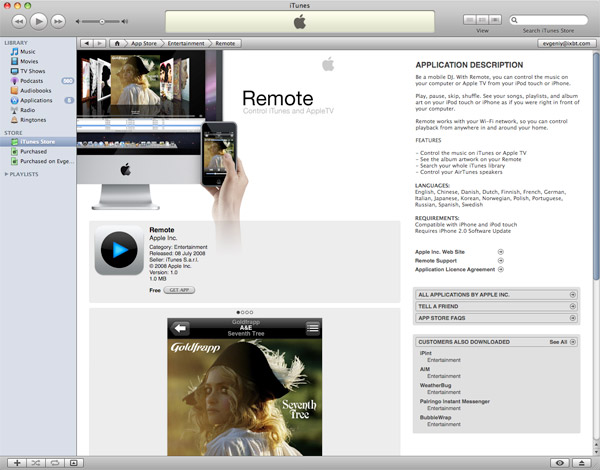Screen dimensions: 600x470
Task: Open the Goldfrapp Seventh Tree app screenshot
Action: tap(245, 387)
